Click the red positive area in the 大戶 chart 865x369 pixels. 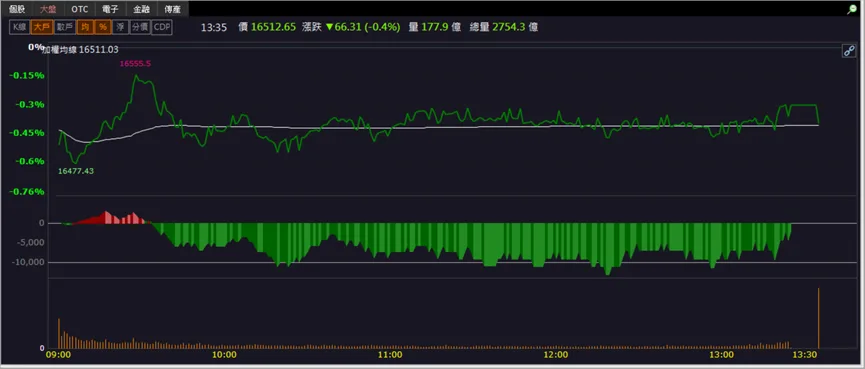110,218
